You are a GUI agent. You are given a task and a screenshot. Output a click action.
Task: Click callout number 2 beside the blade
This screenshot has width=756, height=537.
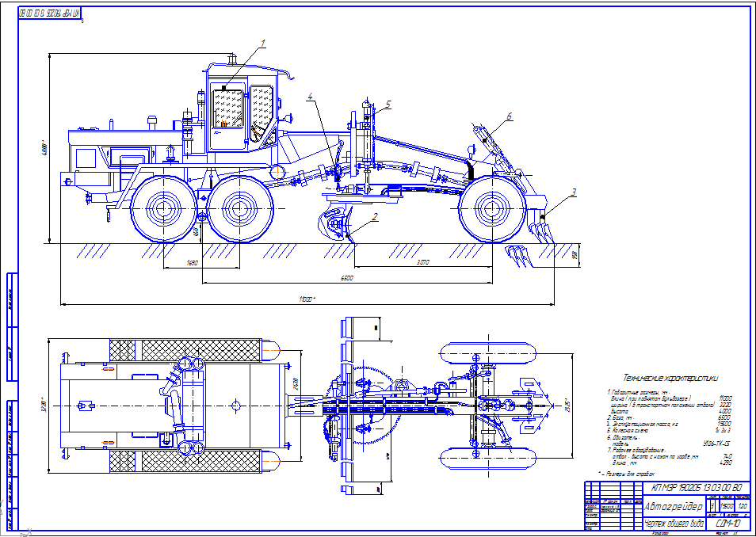375,218
